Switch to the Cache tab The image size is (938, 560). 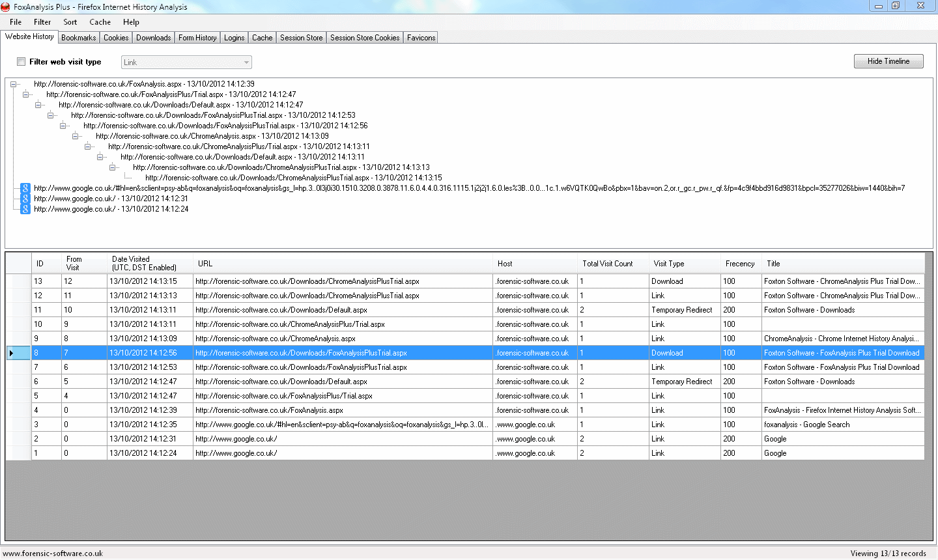tap(263, 38)
